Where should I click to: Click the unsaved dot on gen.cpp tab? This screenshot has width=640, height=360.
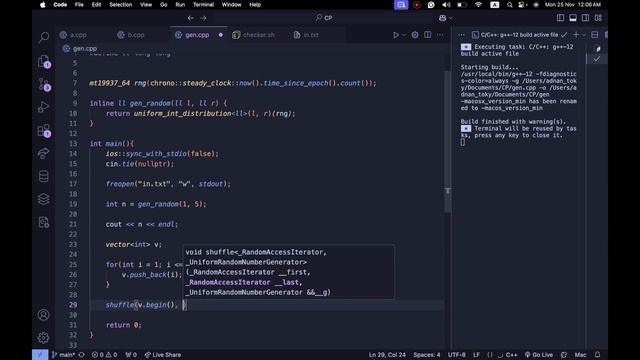(x=221, y=35)
